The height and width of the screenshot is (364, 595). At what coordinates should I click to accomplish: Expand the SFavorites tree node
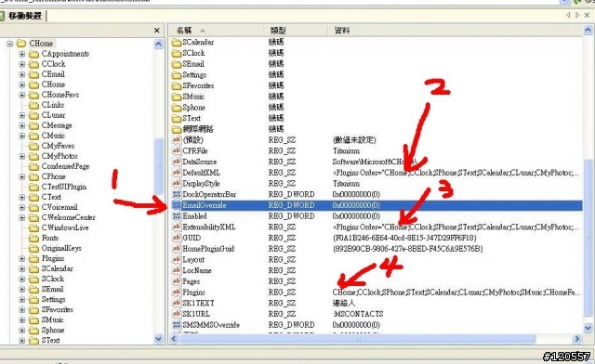point(22,310)
